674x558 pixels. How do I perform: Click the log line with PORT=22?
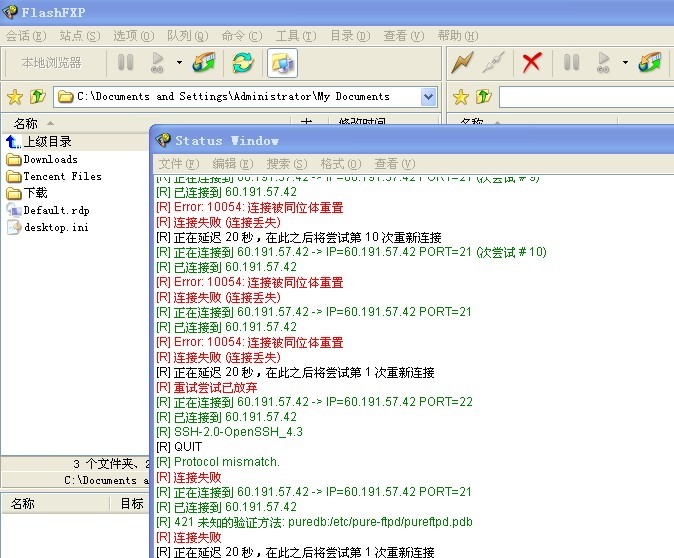tap(314, 402)
